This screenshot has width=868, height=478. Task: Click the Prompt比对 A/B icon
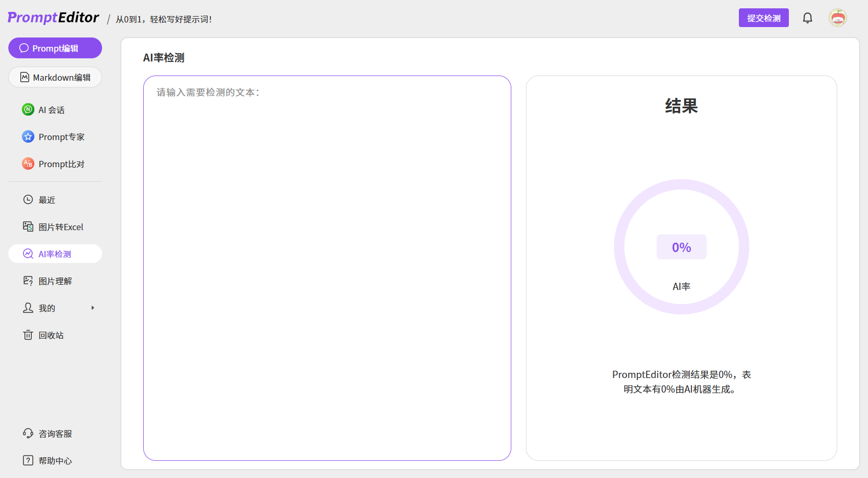[28, 164]
